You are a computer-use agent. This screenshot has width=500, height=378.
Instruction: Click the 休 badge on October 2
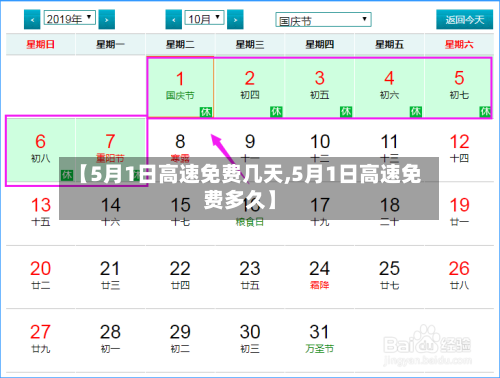tap(276, 112)
